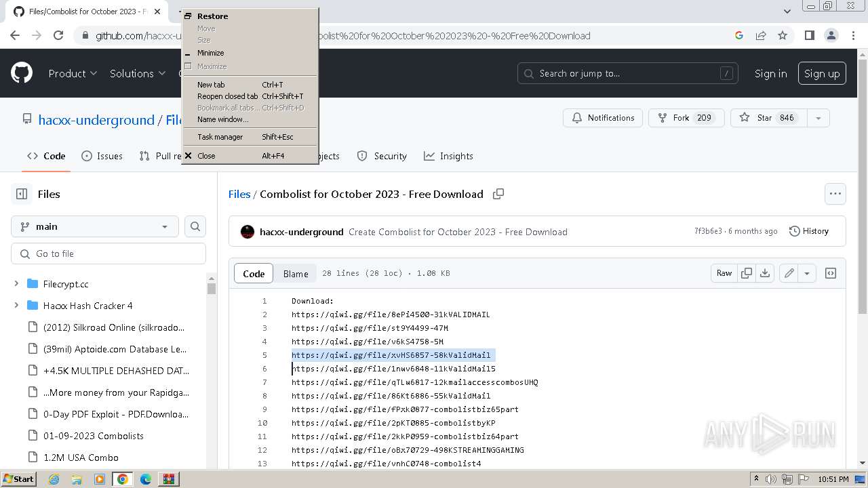
Task: Click the tab search chevron in title bar
Action: 787,11
